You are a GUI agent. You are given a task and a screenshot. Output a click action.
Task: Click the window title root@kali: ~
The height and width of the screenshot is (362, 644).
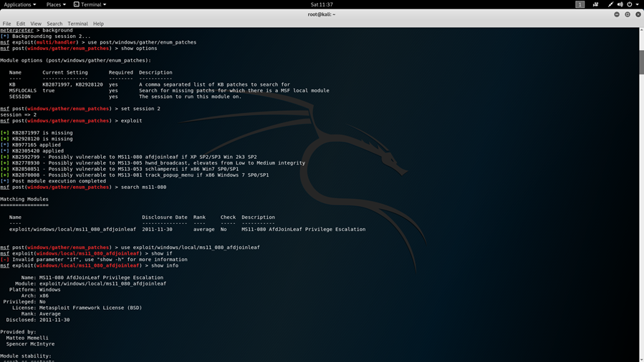pyautogui.click(x=322, y=14)
